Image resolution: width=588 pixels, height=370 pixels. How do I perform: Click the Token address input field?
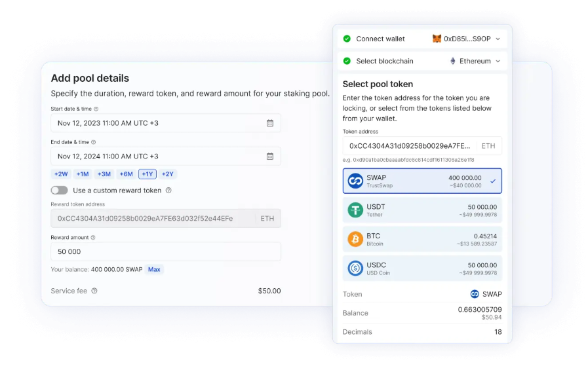point(422,146)
